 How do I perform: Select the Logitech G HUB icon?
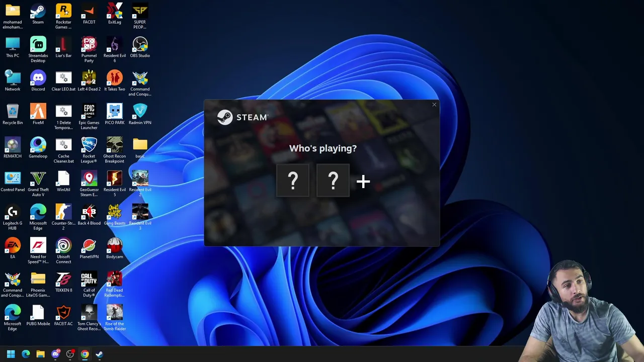(13, 217)
